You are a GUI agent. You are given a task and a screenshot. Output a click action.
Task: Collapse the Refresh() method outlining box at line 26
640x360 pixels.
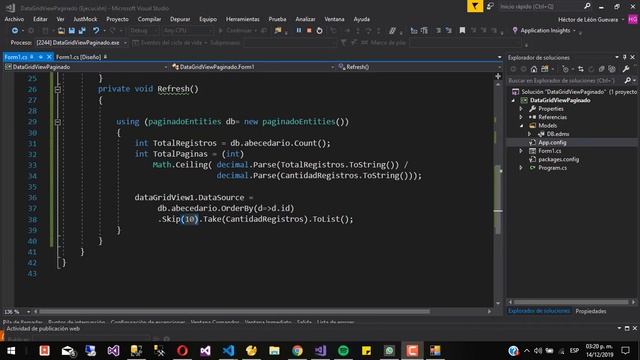pyautogui.click(x=58, y=89)
